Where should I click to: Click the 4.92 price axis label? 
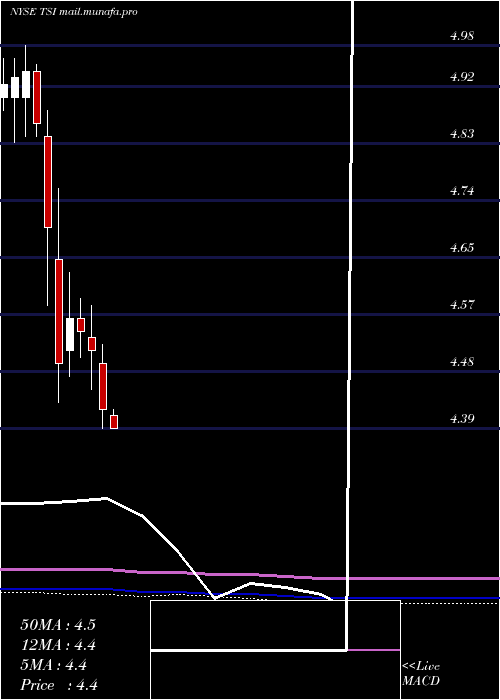462,77
